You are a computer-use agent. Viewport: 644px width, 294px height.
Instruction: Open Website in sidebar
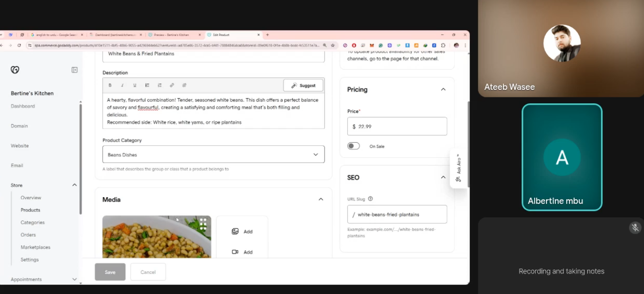20,145
